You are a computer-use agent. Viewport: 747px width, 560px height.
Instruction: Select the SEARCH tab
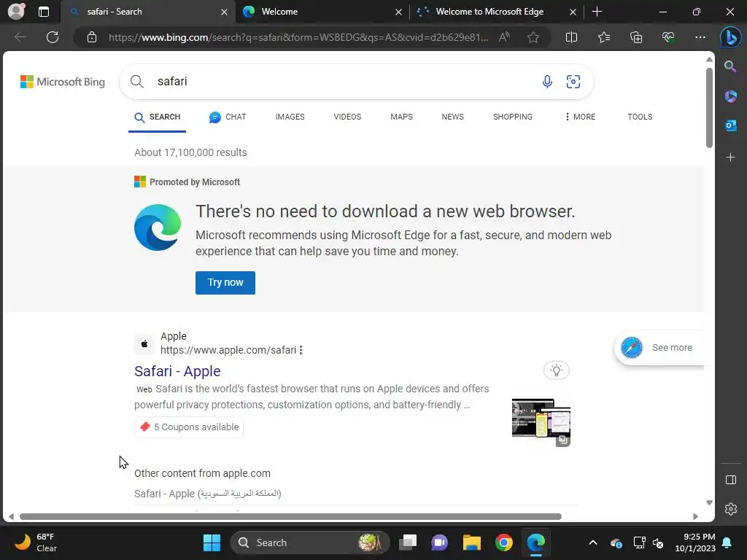158,117
